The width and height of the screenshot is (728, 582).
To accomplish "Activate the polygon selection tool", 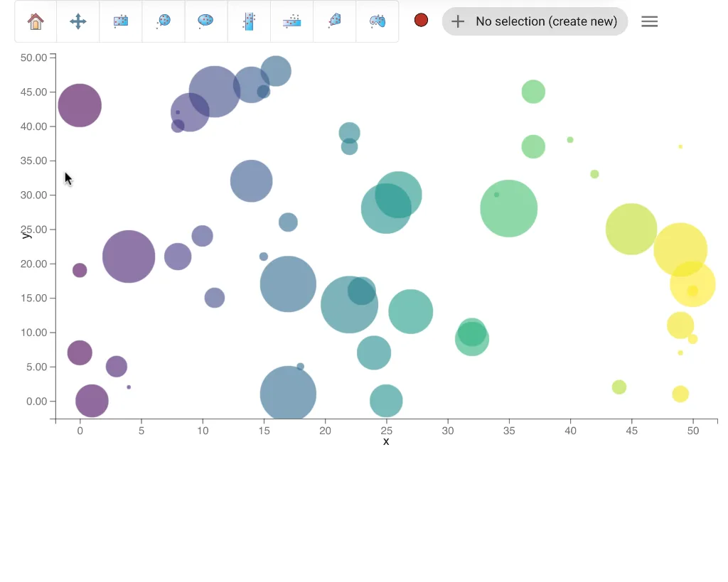I will pos(334,21).
